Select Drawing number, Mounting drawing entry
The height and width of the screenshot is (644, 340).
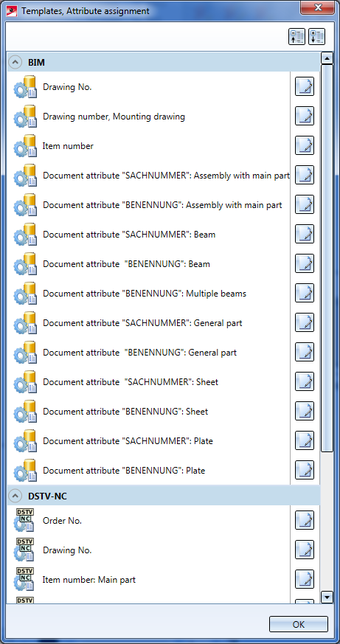[x=114, y=117]
